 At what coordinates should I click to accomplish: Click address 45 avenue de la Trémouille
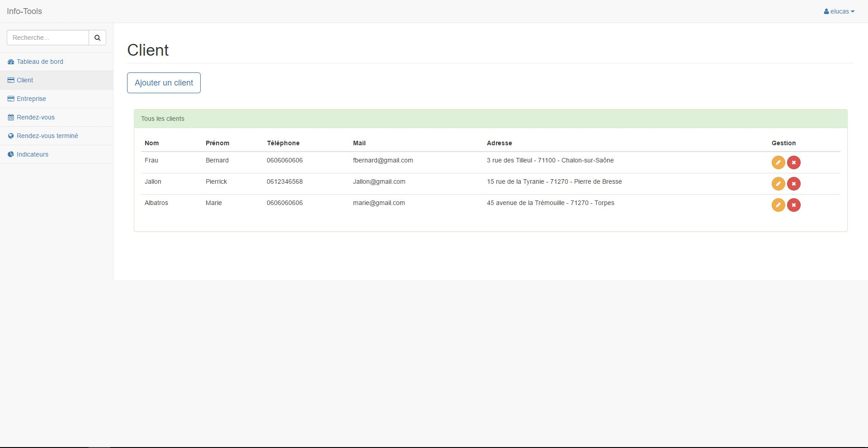click(551, 203)
